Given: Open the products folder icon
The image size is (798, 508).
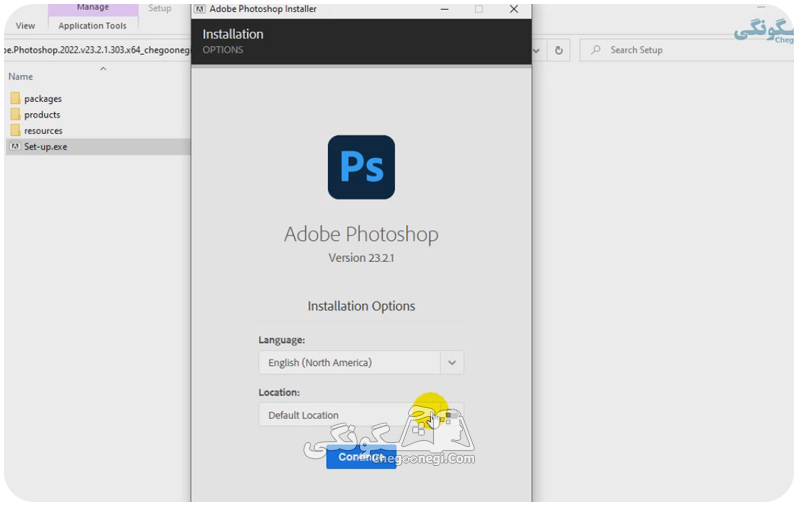Looking at the screenshot, I should click(x=15, y=115).
